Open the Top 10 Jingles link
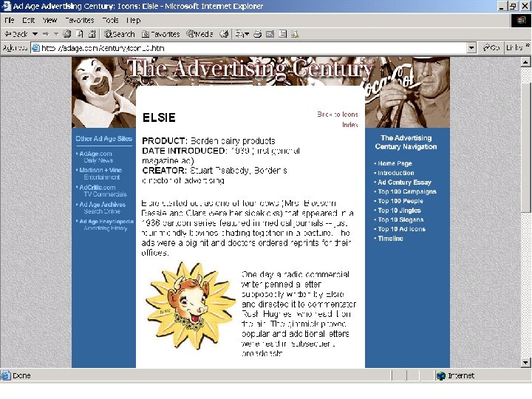532x399 pixels. pos(399,211)
